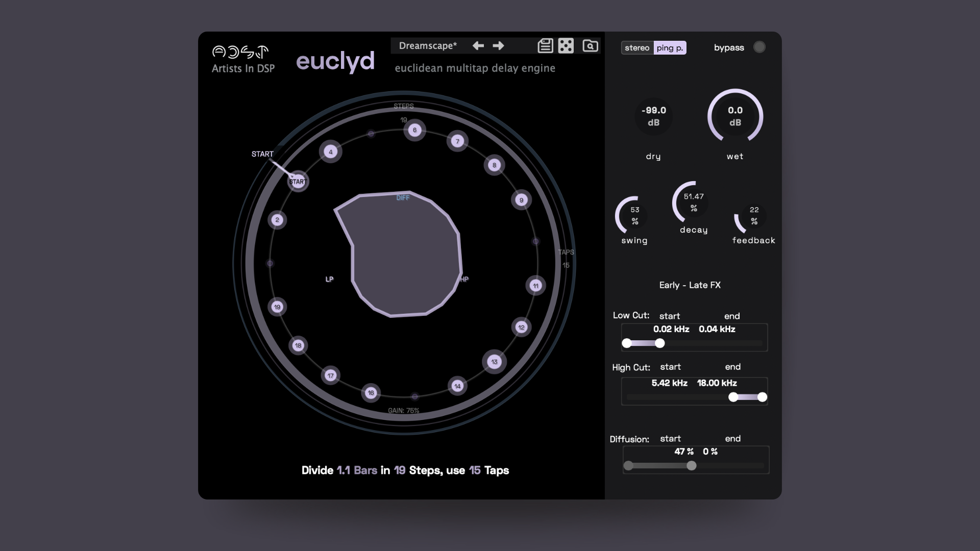Click the START tap node
Screen dimensions: 980x551
(x=298, y=181)
